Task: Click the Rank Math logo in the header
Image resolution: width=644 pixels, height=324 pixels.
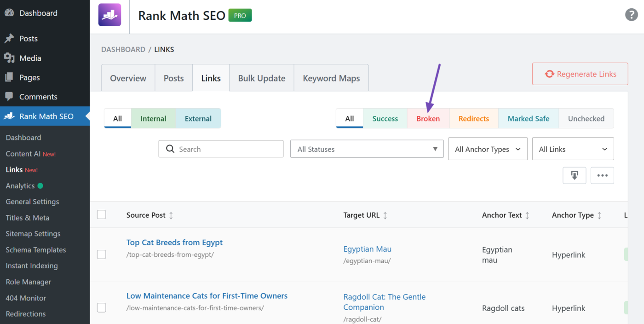Action: (109, 15)
